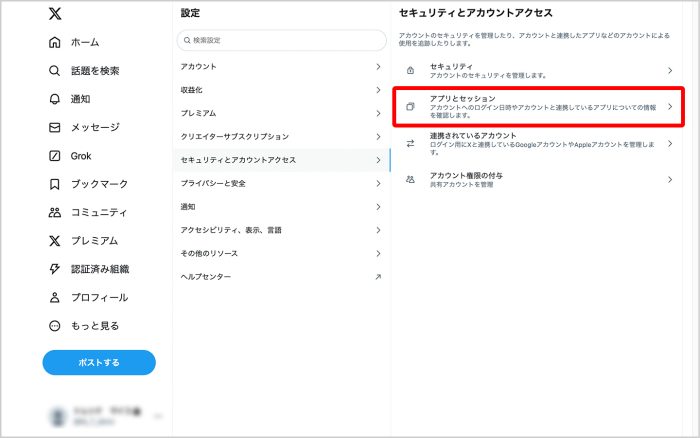Image resolution: width=700 pixels, height=438 pixels.
Task: Click the 認証済み組織 lightning icon
Action: tap(55, 269)
